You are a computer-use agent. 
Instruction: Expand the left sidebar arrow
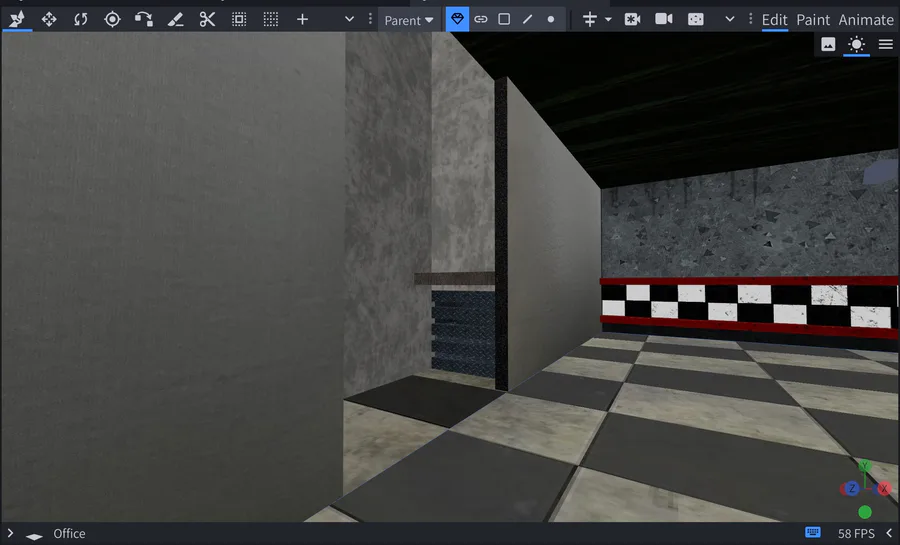point(10,534)
